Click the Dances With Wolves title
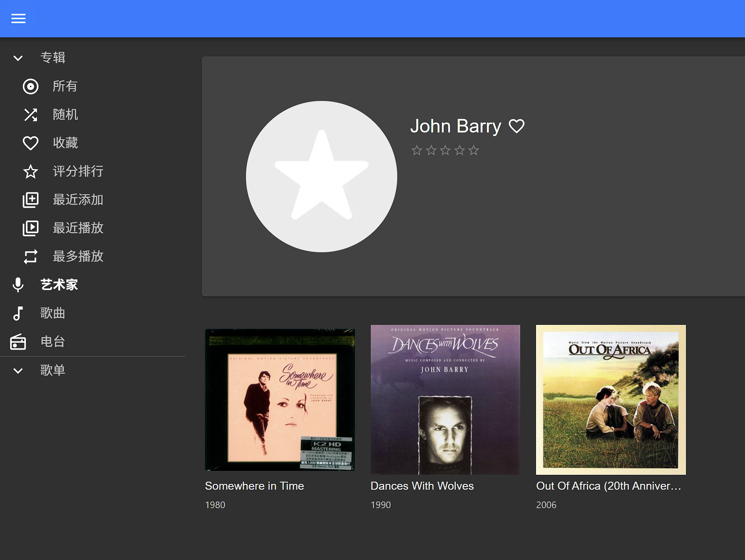 click(x=422, y=486)
